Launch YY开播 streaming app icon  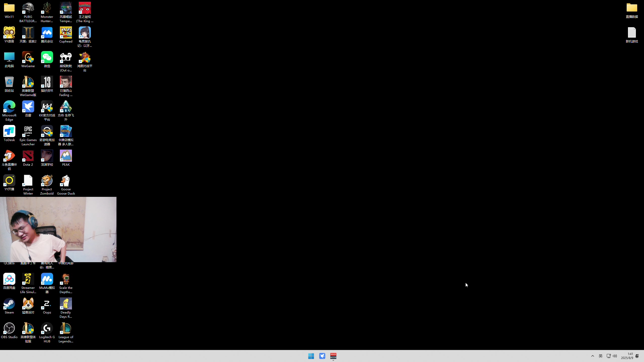(x=9, y=183)
